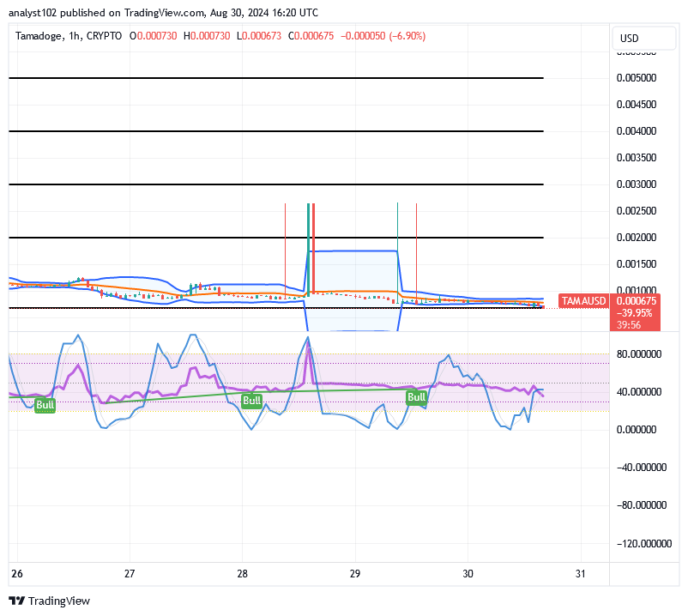688x616 pixels.
Task: Click the TAMAUSD price label tag
Action: click(583, 301)
